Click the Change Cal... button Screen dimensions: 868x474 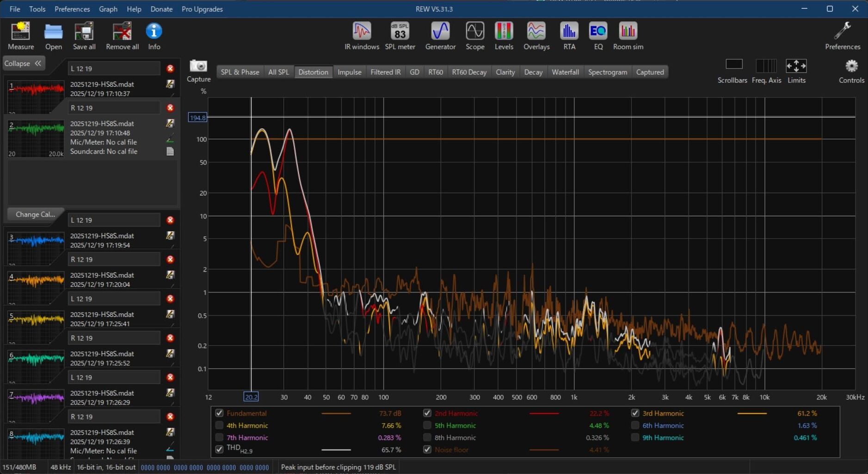click(x=35, y=214)
